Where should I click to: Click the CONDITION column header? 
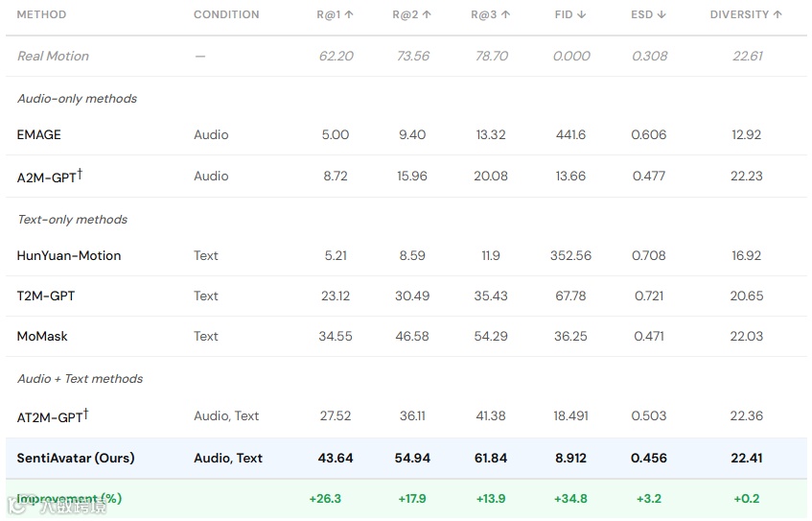click(x=226, y=14)
